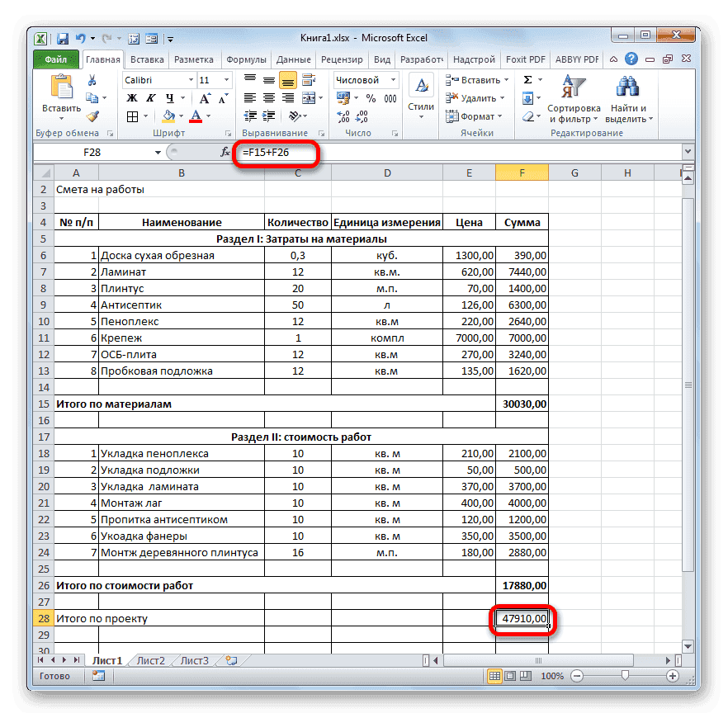Expand the fill color dropdown arrow
The image size is (728, 718).
pyautogui.click(x=179, y=117)
